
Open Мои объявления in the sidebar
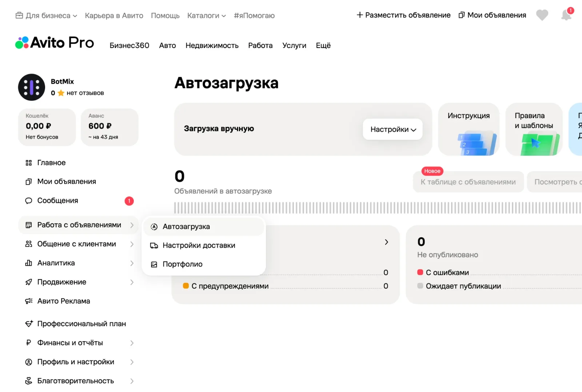pos(67,181)
